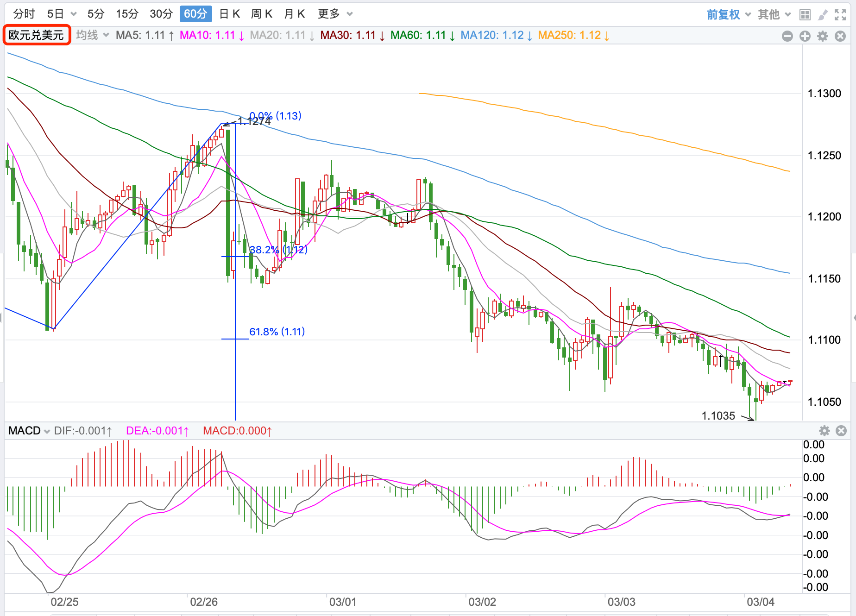
Task: Click the MA30 dark red indicator label
Action: coord(352,35)
